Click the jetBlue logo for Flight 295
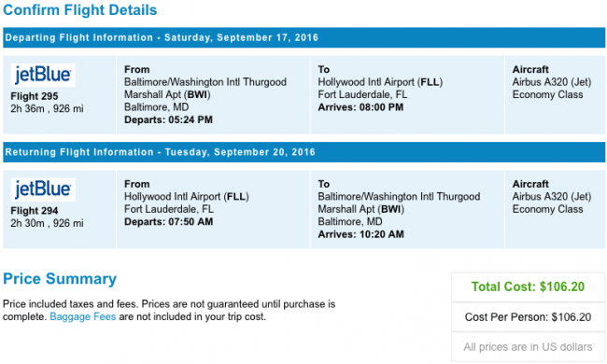Screen dimensions: 607x364 pos(43,75)
